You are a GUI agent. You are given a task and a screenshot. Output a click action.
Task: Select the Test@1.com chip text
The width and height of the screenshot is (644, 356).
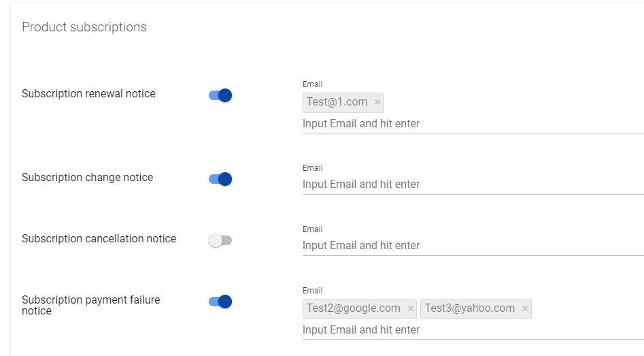pos(337,102)
